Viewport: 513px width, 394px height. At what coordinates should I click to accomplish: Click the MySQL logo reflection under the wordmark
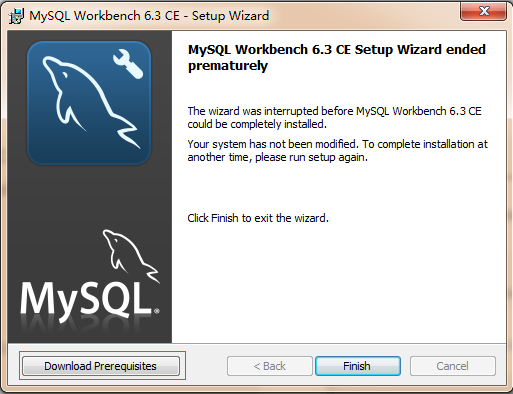(86, 327)
